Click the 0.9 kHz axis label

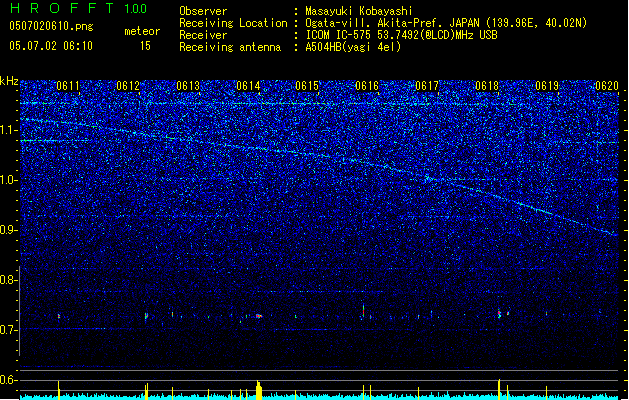(x=9, y=230)
